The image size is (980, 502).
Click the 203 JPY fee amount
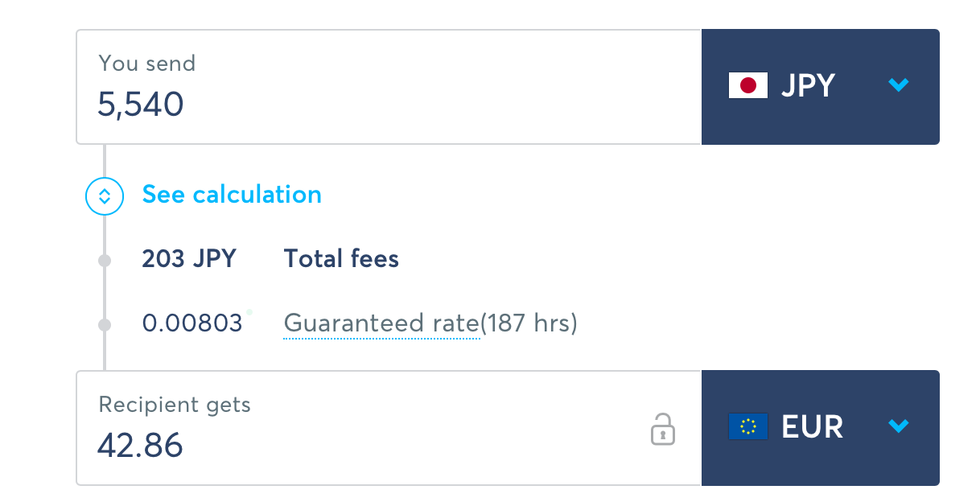click(x=189, y=259)
